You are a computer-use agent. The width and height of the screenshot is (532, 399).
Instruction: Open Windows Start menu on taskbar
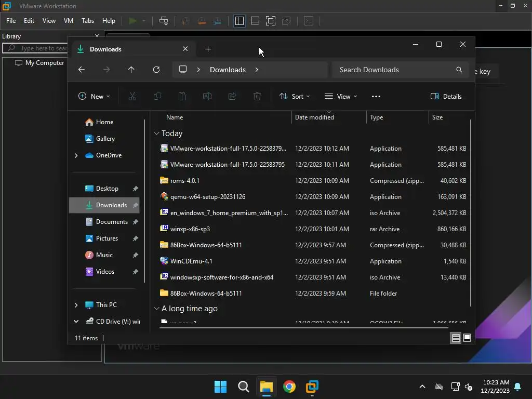tap(220, 387)
